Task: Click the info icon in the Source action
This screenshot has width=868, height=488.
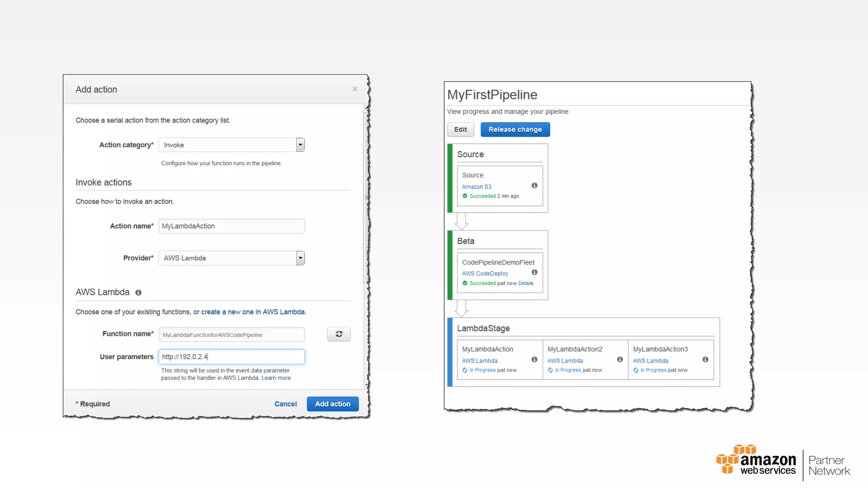Action: 534,186
